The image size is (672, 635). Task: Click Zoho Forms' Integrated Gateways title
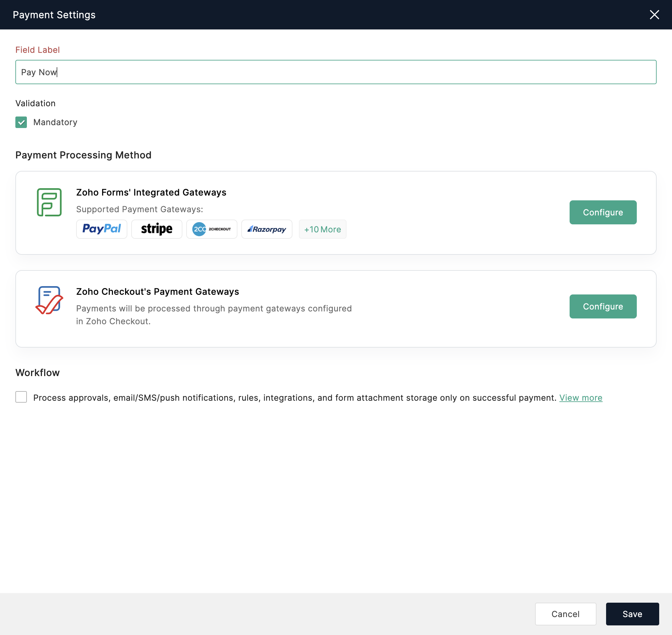coord(151,192)
